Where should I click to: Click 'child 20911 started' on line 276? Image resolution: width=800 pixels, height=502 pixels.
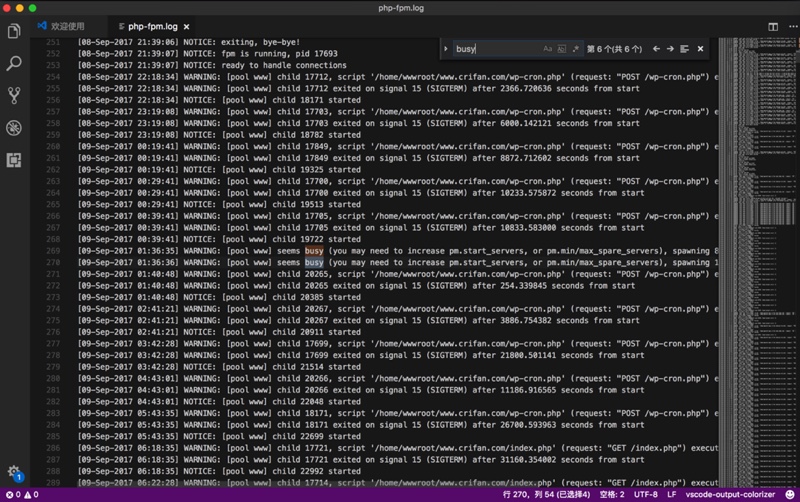pyautogui.click(x=316, y=332)
